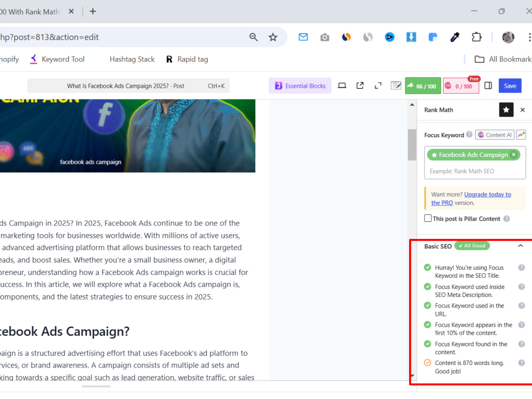Show help for Focus Keyword in SEO Title

click(x=521, y=268)
